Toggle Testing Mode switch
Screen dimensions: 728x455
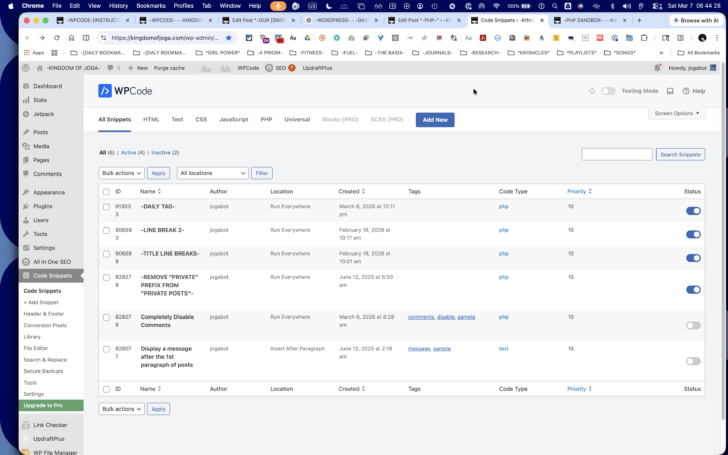click(x=608, y=91)
